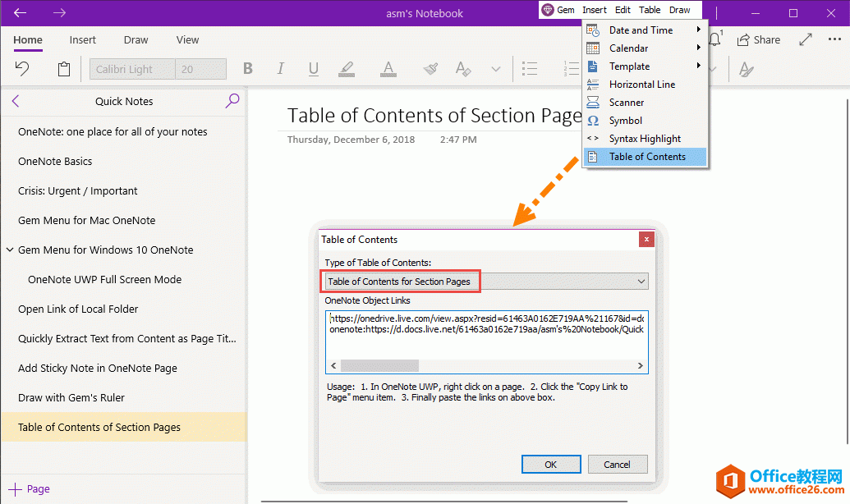
Task: Click the Share button
Action: click(758, 39)
